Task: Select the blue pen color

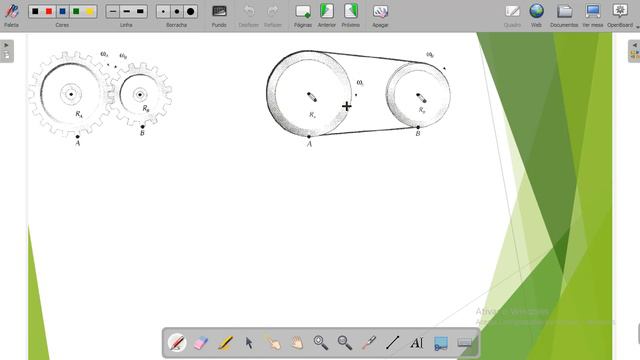Action: point(62,11)
